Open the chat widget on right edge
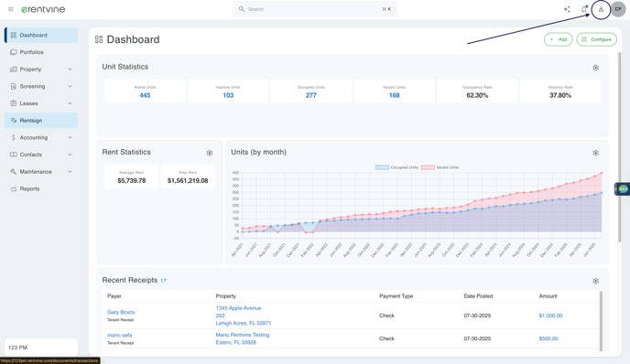The height and width of the screenshot is (364, 630). click(623, 189)
